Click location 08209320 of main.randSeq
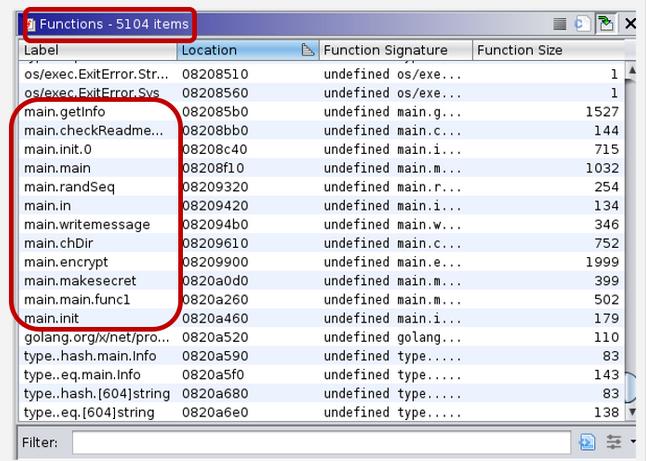 [x=214, y=187]
